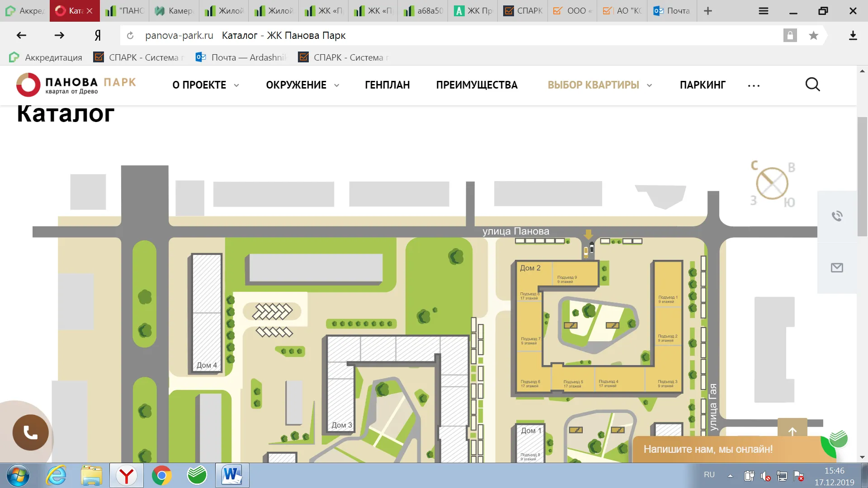Bookmark page with the star icon
This screenshot has height=488, width=868.
[813, 36]
